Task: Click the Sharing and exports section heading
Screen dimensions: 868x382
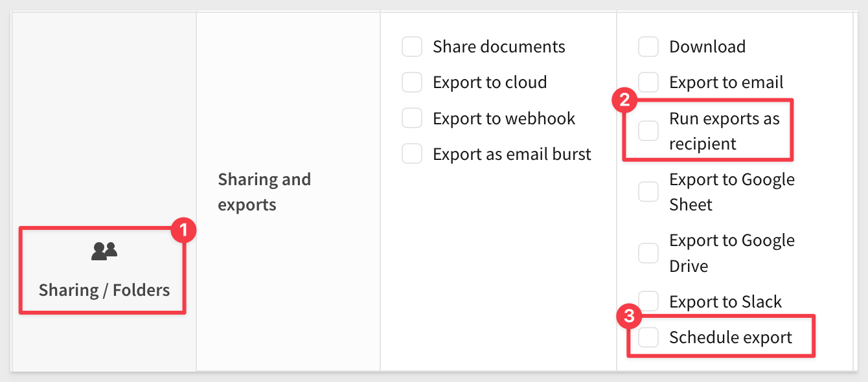Action: pyautogui.click(x=264, y=192)
